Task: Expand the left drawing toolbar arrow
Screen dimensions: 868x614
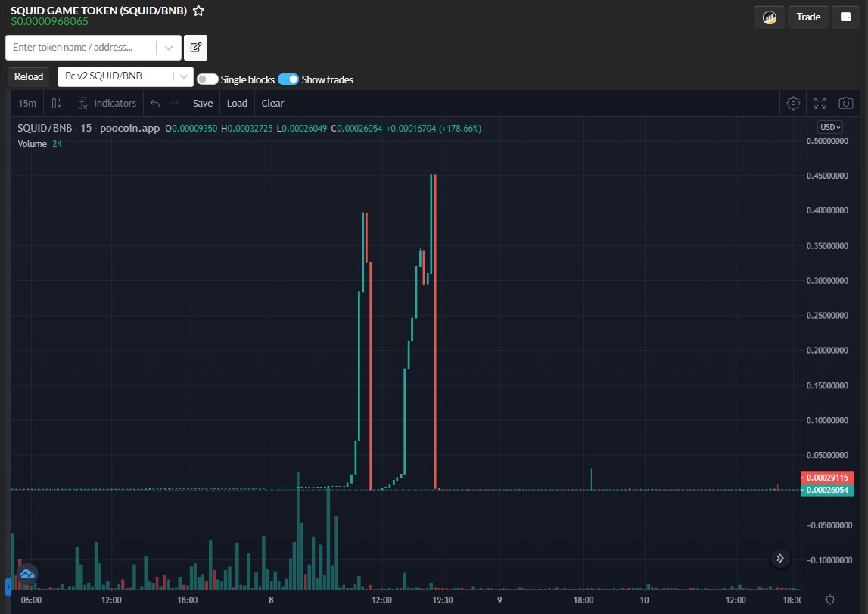Action: [8, 586]
